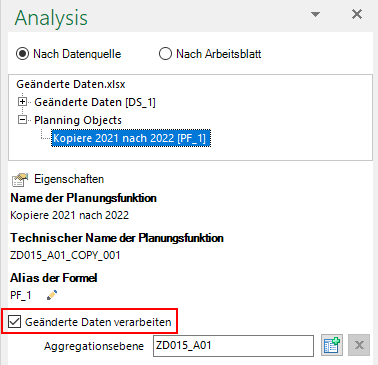Expand the Geänderte Daten [DS_1] node

click(x=22, y=102)
